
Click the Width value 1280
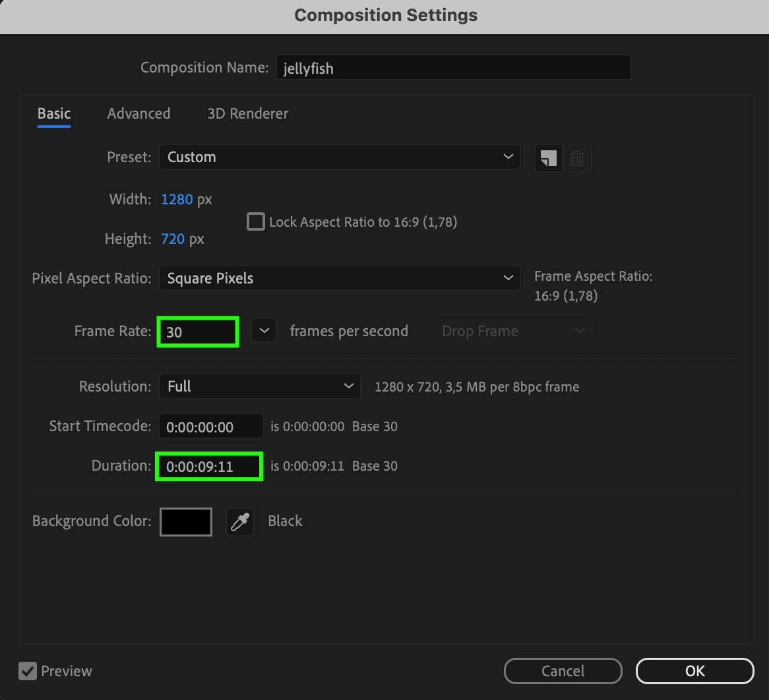pos(177,199)
